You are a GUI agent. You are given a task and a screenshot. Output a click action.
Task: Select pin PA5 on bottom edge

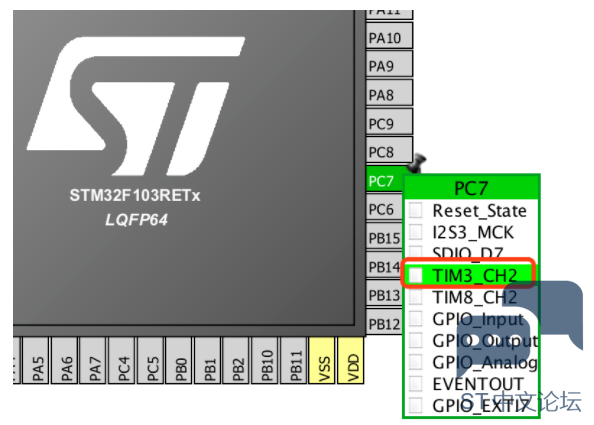36,360
